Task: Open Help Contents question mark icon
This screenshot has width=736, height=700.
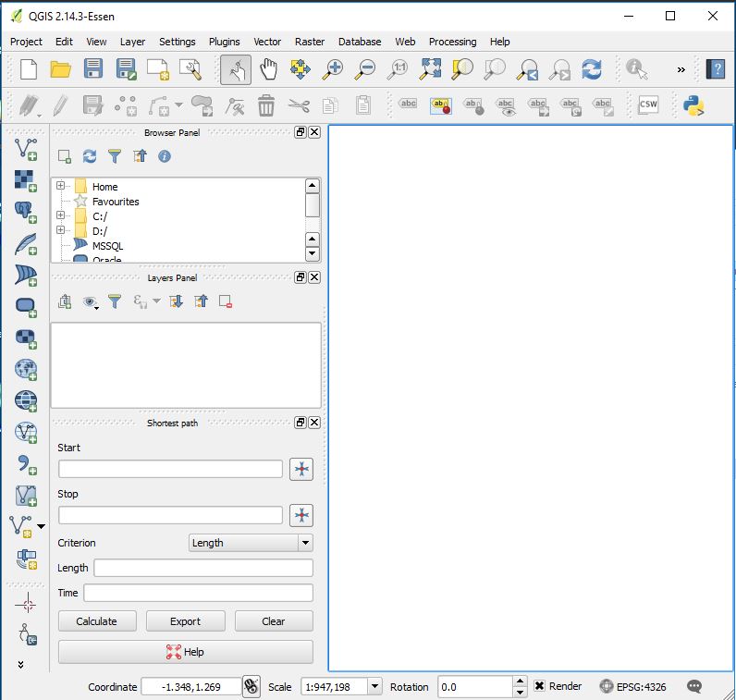Action: (716, 69)
